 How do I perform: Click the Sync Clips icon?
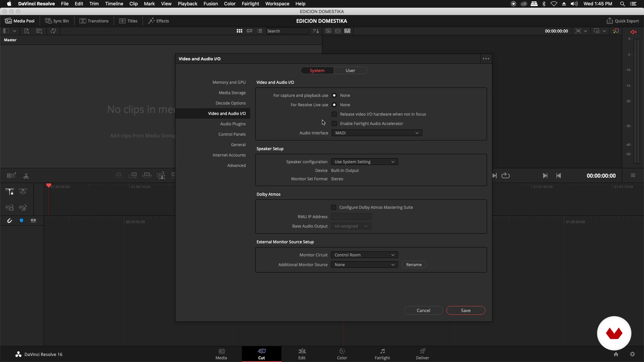click(53, 31)
